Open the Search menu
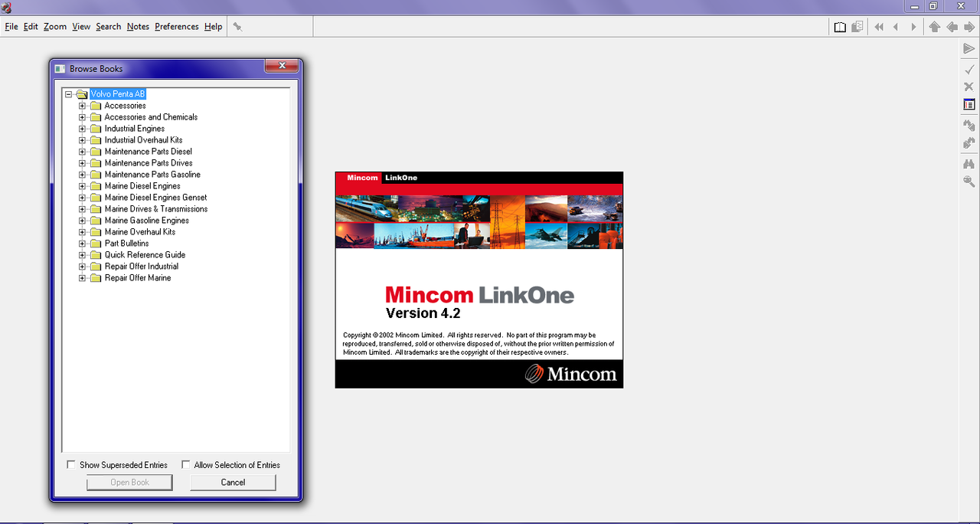The width and height of the screenshot is (980, 524). (109, 27)
